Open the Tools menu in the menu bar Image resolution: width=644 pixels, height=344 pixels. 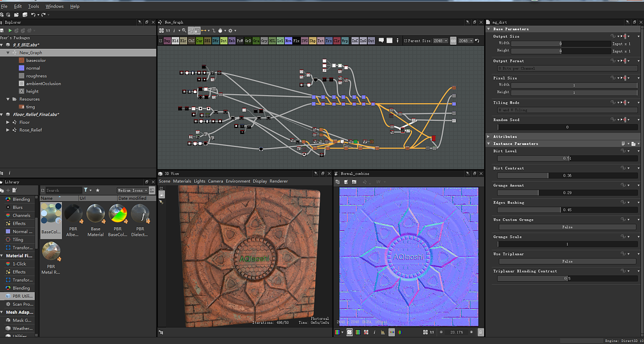(33, 6)
